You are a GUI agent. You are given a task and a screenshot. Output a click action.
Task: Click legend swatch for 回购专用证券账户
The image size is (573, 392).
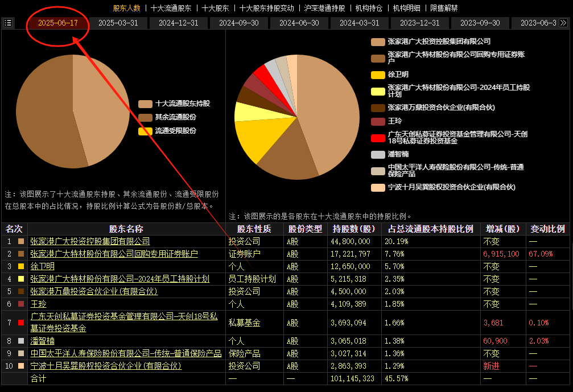point(378,58)
